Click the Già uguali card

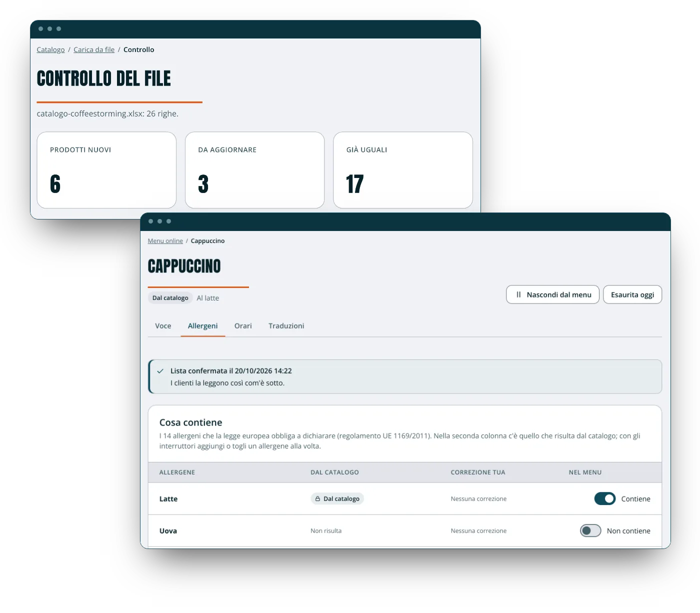pyautogui.click(x=403, y=170)
